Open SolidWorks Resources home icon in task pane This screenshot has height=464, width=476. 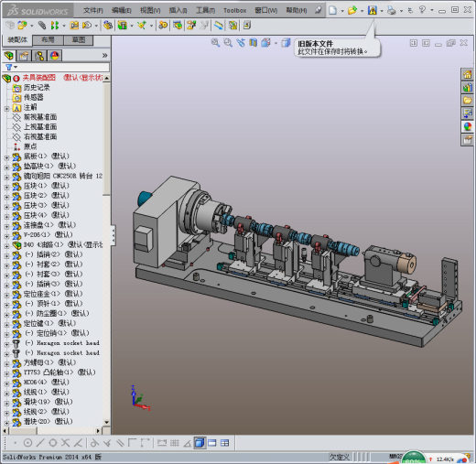coord(467,74)
